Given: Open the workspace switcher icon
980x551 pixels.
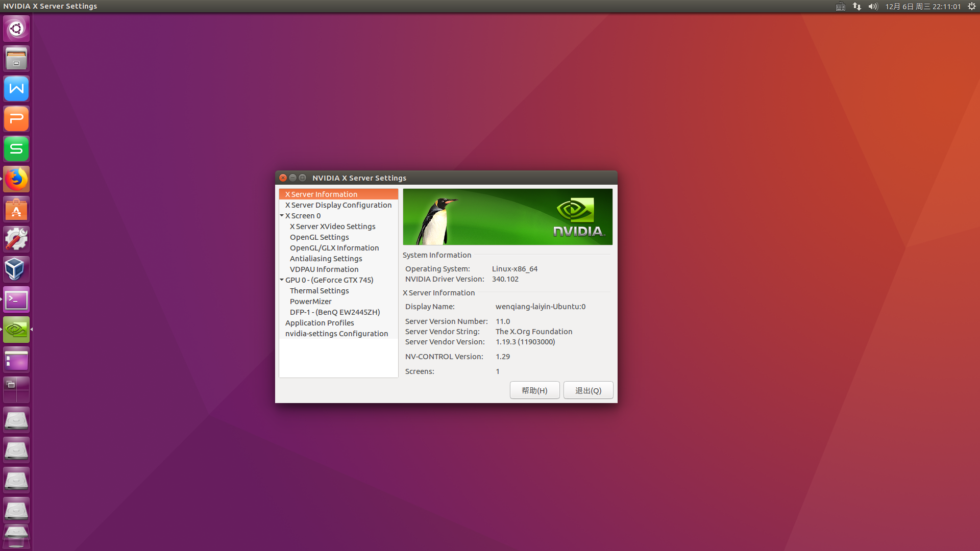Looking at the screenshot, I should [16, 390].
